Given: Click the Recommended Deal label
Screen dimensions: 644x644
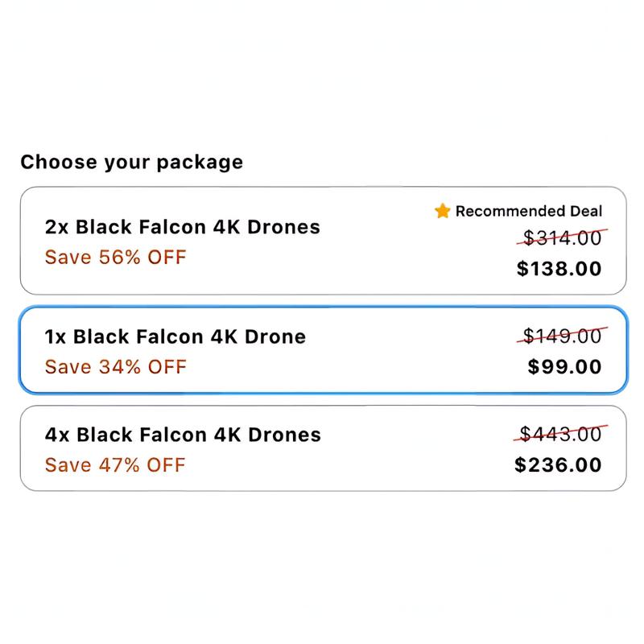Looking at the screenshot, I should click(528, 211).
